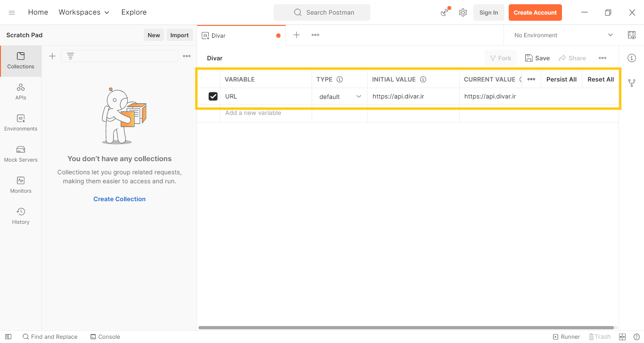The width and height of the screenshot is (644, 343).
Task: Click the Search Postman field
Action: (x=322, y=13)
